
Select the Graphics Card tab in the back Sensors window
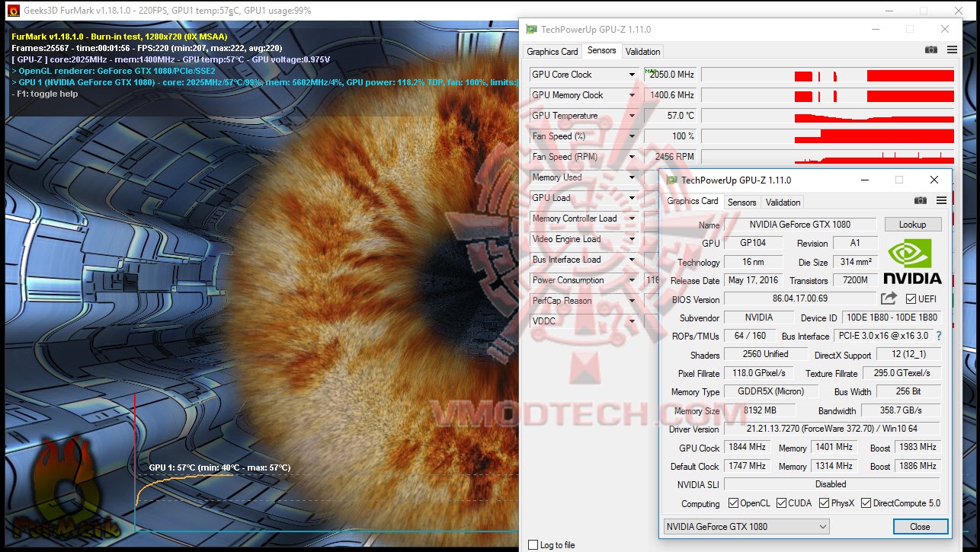(x=552, y=52)
